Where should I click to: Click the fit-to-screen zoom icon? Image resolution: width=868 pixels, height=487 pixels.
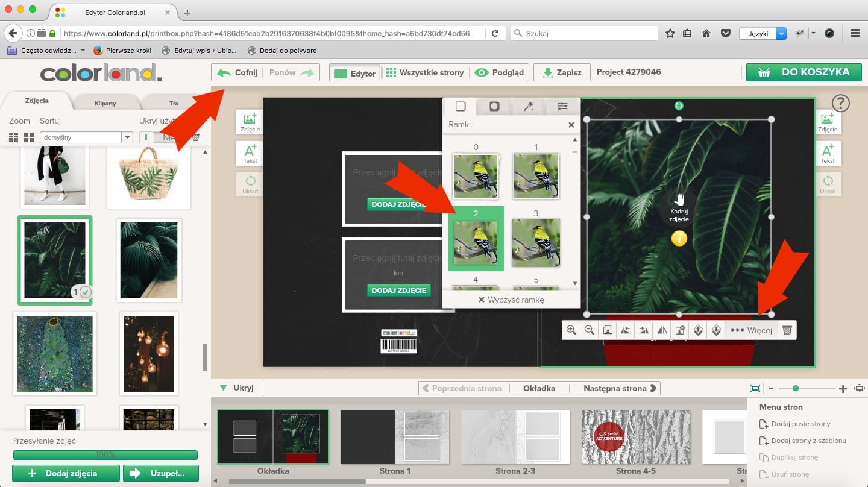click(x=755, y=388)
